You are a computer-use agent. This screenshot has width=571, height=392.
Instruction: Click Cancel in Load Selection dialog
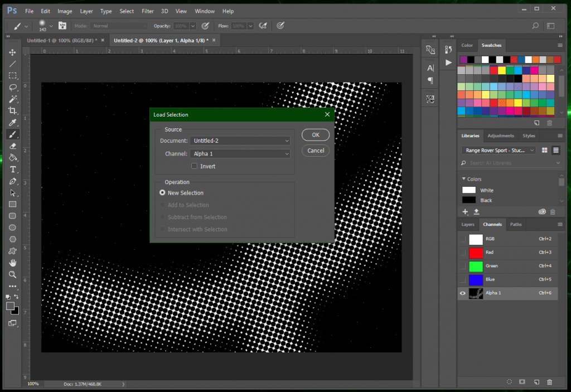click(x=316, y=151)
